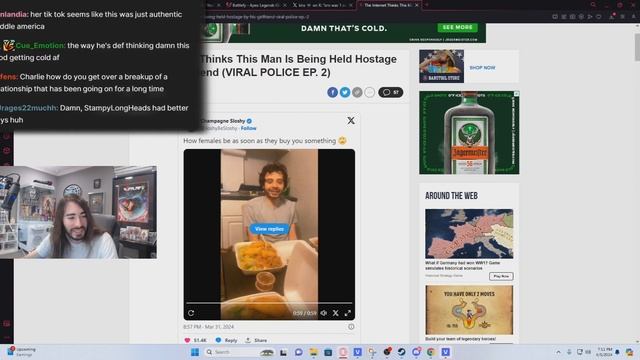Click the browser search magnifier icon at top
This screenshot has width=640, height=360.
pos(593,5)
